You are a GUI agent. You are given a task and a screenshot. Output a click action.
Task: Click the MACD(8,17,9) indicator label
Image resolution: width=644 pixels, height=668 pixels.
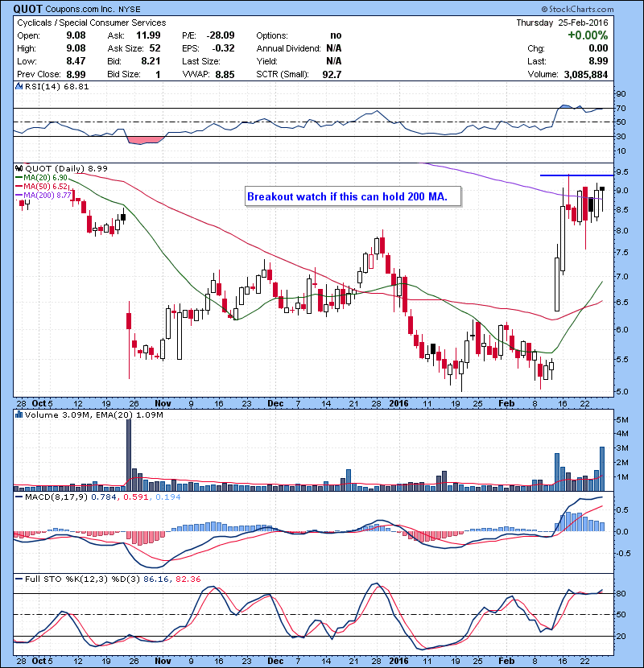tap(56, 497)
